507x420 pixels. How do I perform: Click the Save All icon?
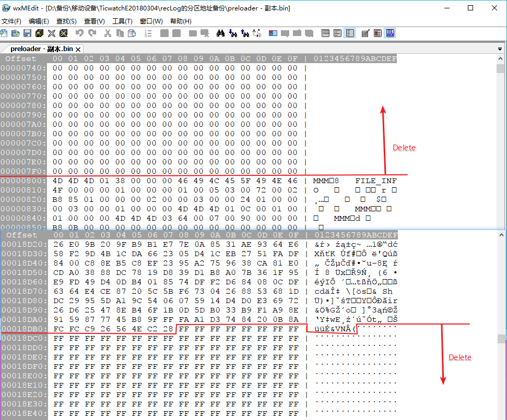click(x=40, y=33)
